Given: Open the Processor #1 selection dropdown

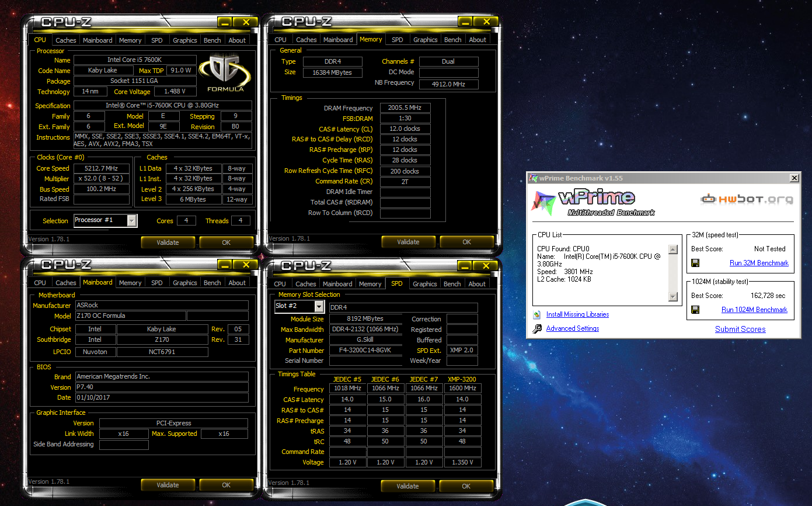Looking at the screenshot, I should pos(132,220).
